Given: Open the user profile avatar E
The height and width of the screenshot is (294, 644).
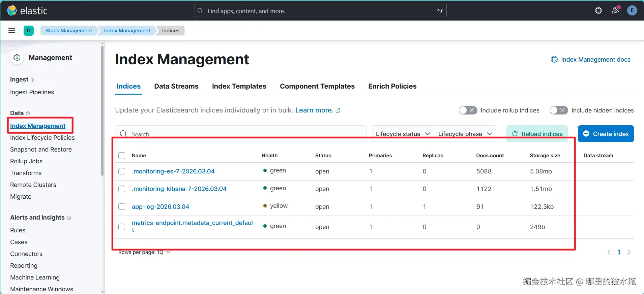Looking at the screenshot, I should 632,10.
